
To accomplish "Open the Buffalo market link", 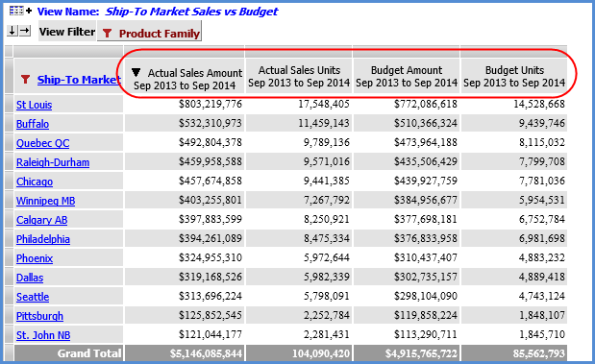I will [33, 124].
